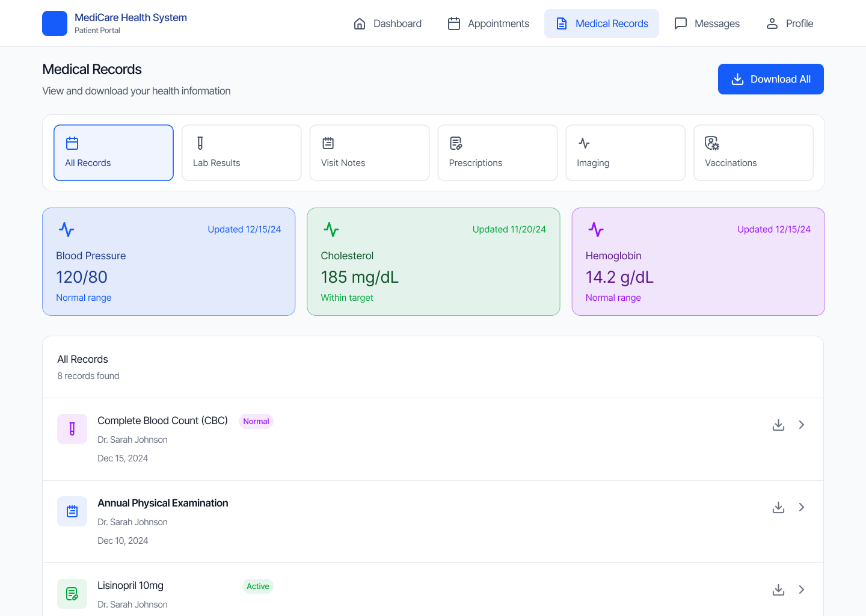866x616 pixels.
Task: Download the Annual Physical Examination record
Action: coord(778,507)
